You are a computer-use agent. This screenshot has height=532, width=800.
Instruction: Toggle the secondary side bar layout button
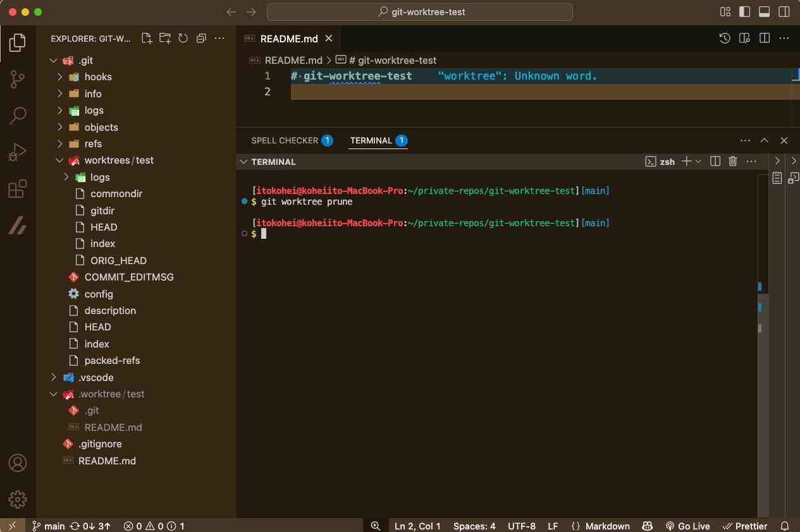tap(784, 12)
